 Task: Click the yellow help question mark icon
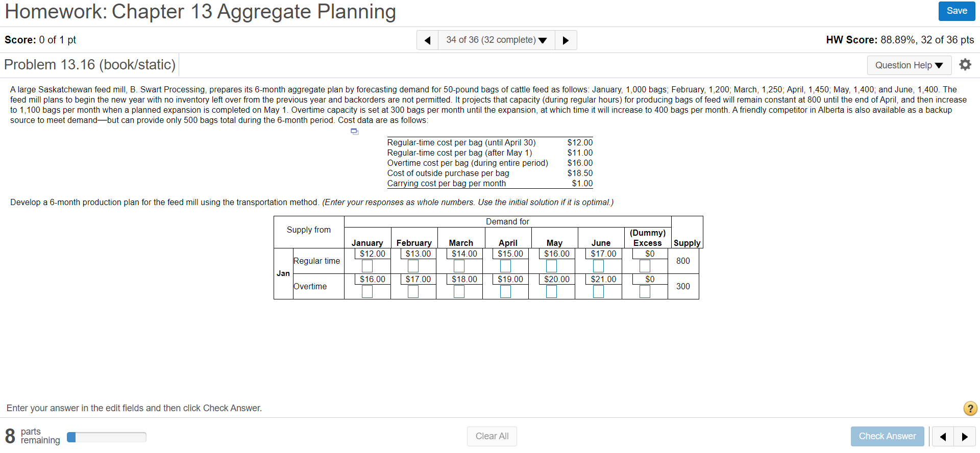[x=970, y=408]
